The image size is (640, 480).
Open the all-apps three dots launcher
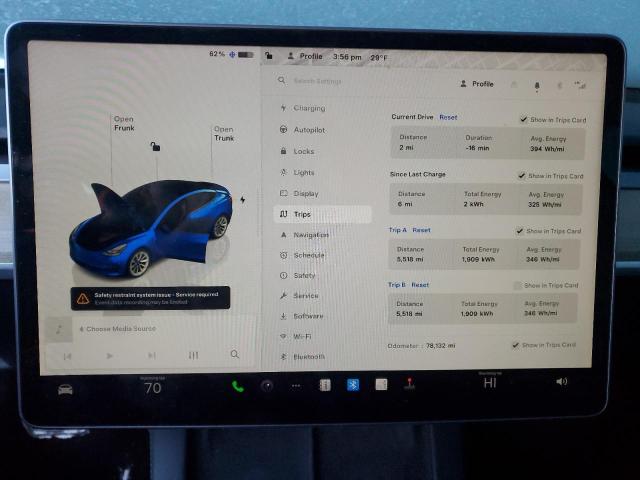[296, 386]
